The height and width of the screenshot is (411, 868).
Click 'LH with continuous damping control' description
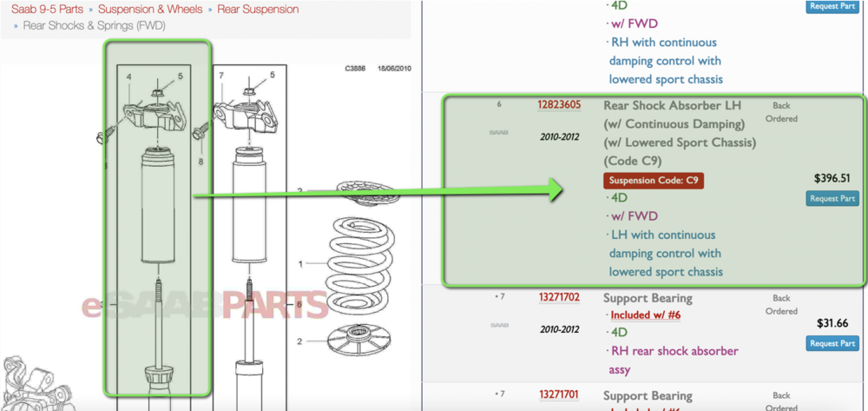click(x=667, y=253)
